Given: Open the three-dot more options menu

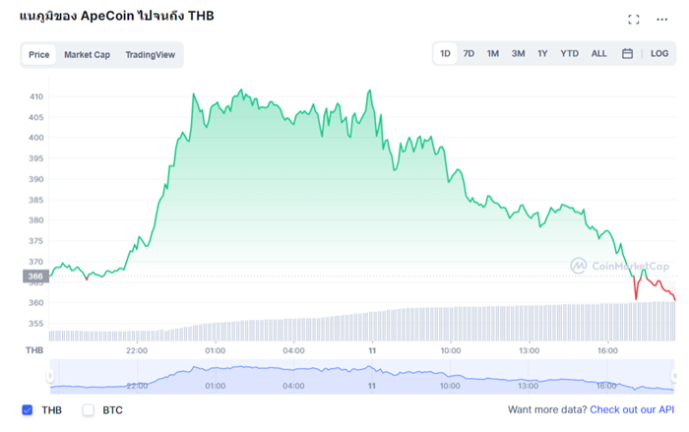Looking at the screenshot, I should (x=661, y=19).
